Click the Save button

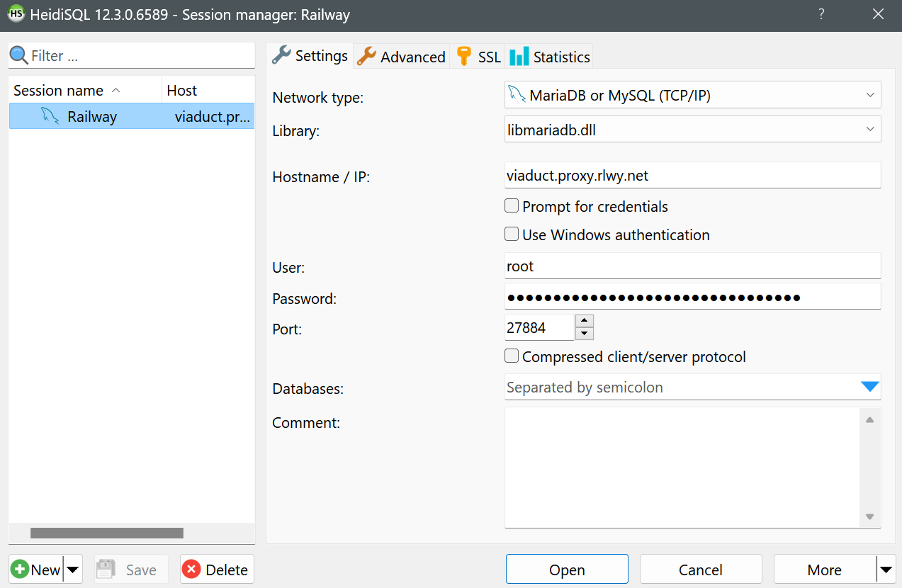131,570
